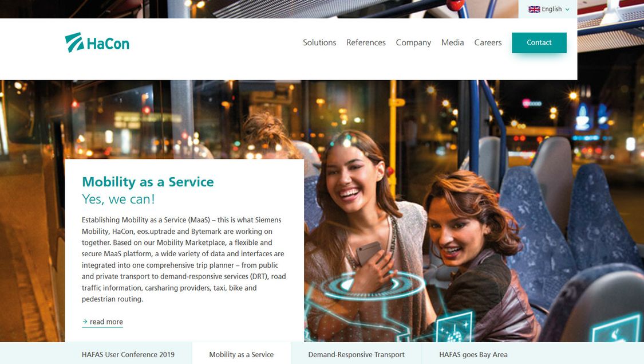Viewport: 644px width, 364px height.
Task: Click the arrow icon beside read more
Action: pos(85,322)
